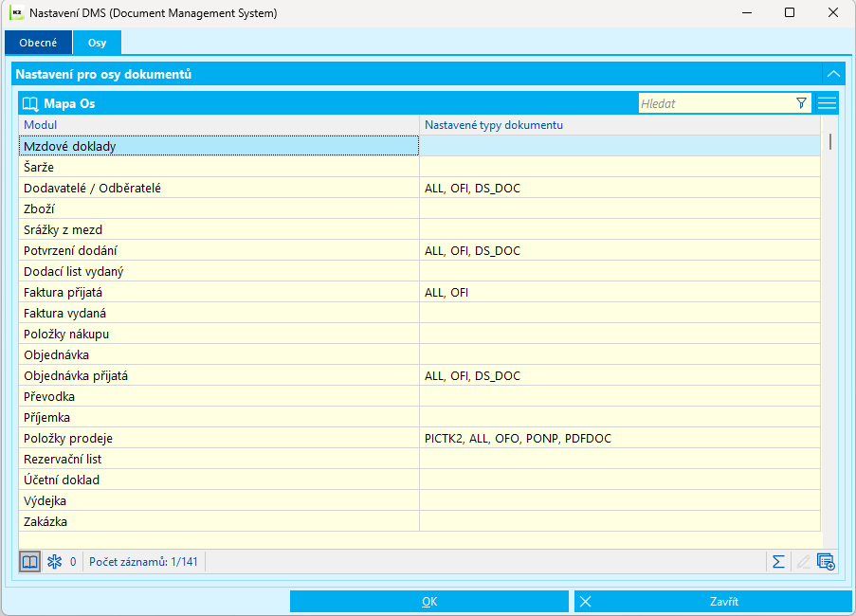This screenshot has height=616, width=856.
Task: Click the Zavřít button
Action: pyautogui.click(x=713, y=601)
